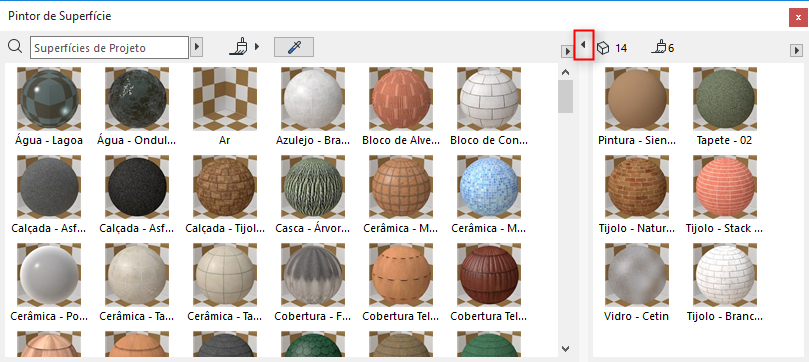
Task: Select the Vidro - Cetin surface
Action: (x=637, y=283)
